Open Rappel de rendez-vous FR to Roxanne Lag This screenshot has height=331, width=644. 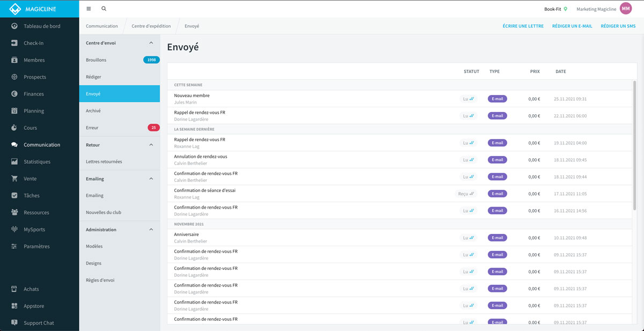(400, 143)
